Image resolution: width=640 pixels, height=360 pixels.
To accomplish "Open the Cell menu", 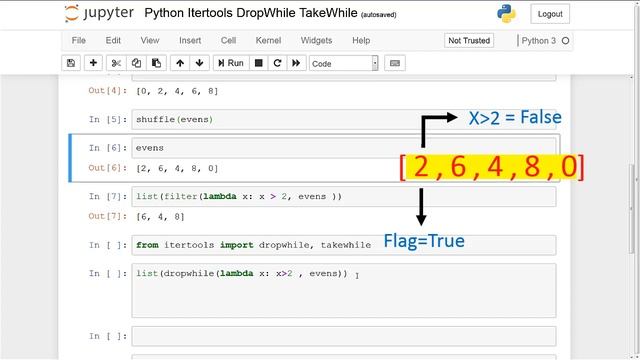I will tap(229, 40).
